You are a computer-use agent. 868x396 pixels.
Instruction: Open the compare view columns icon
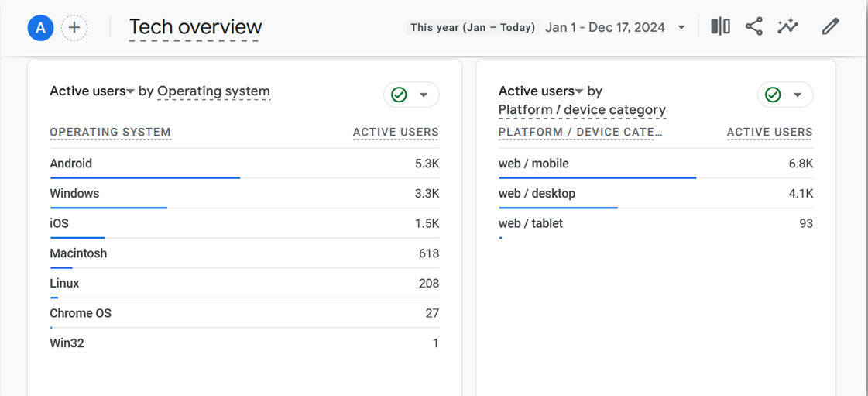[x=720, y=26]
